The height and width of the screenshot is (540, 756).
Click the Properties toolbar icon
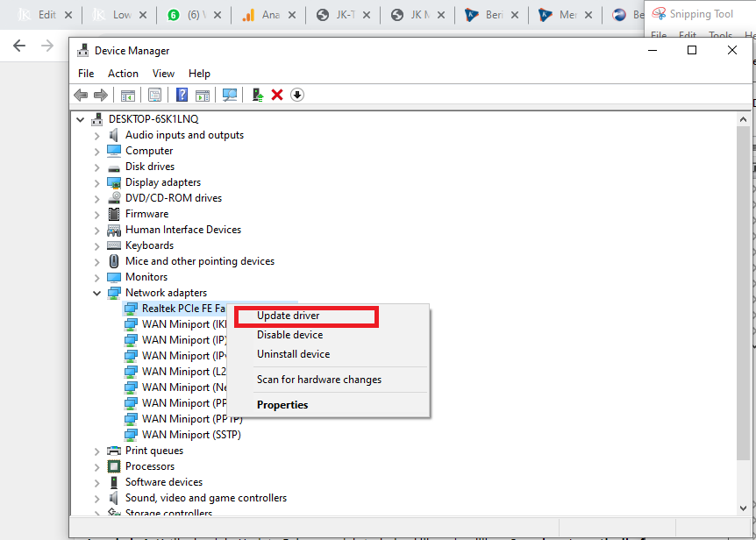[x=154, y=95]
